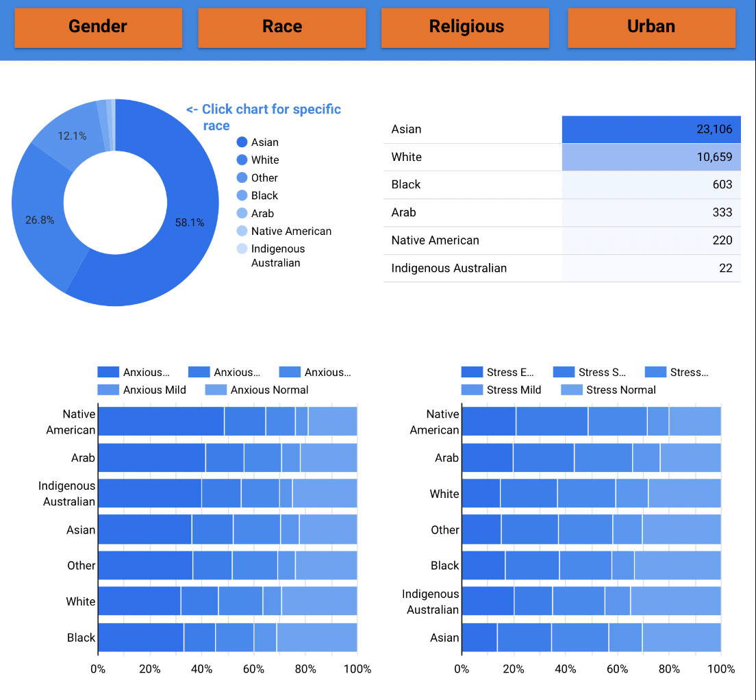Click the Anxious Normal legend swatch
The height and width of the screenshot is (700, 756).
[x=216, y=390]
